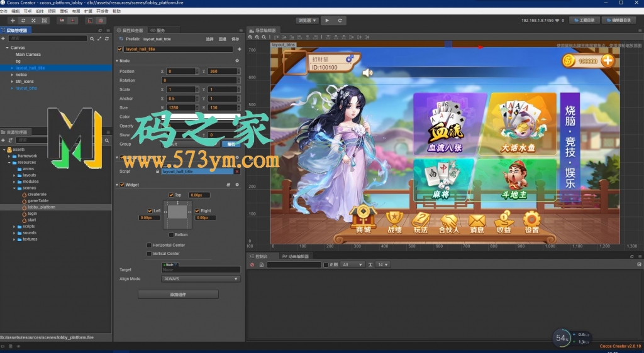This screenshot has height=353, width=644.
Task: Open the 开发者 menu
Action: click(x=103, y=11)
